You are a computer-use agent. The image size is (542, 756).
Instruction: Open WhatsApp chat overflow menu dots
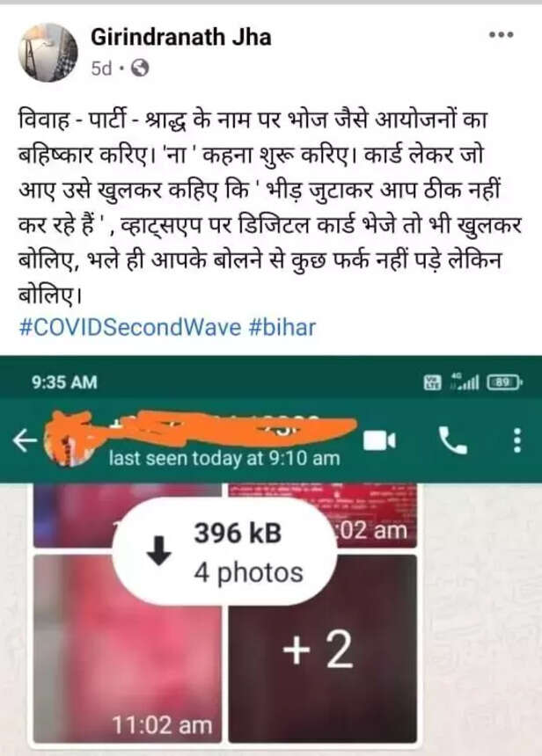pyautogui.click(x=516, y=440)
